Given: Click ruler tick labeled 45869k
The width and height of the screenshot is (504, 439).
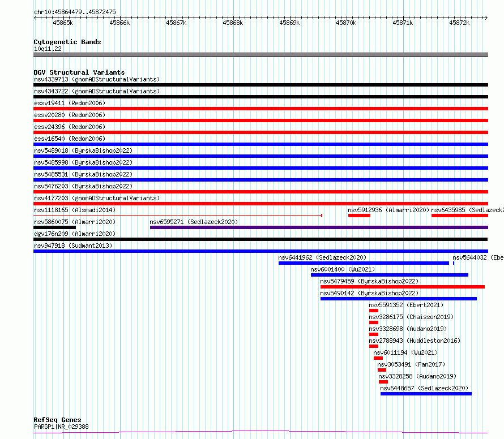Looking at the screenshot, I should 289,23.
